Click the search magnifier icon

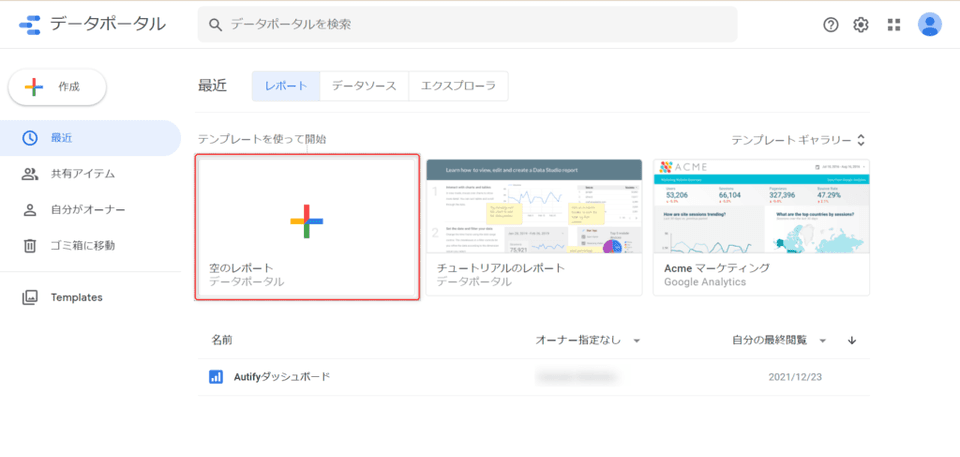[214, 24]
